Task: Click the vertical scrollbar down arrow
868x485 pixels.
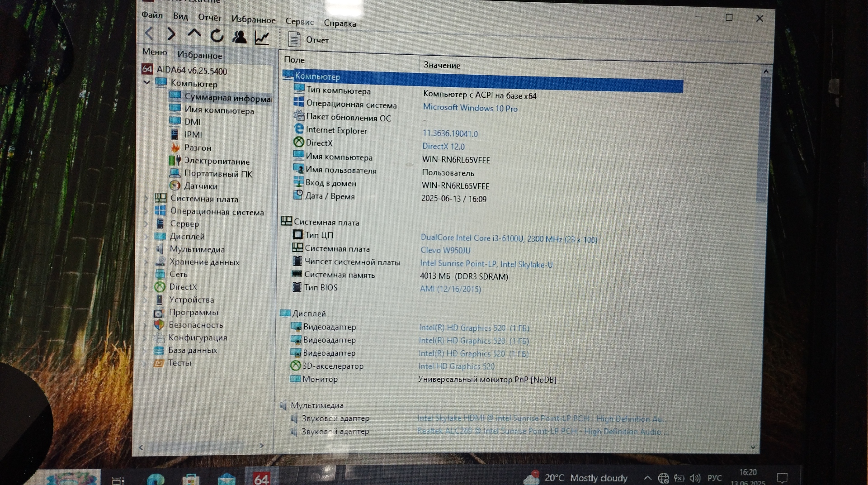Action: click(753, 447)
